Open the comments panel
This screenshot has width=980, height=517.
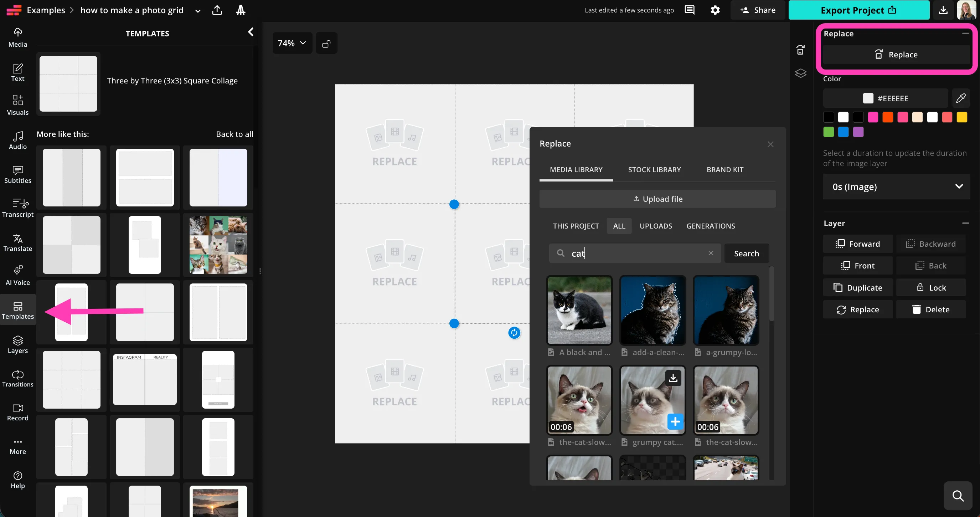click(x=689, y=10)
